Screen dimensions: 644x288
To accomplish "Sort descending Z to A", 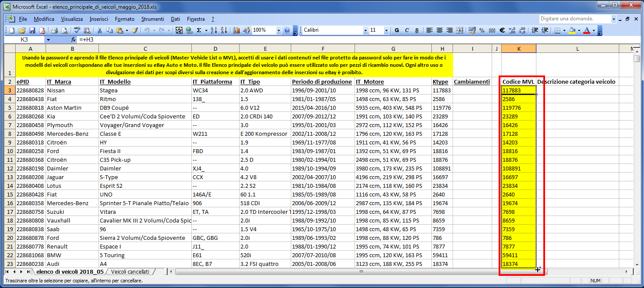I will [224, 30].
